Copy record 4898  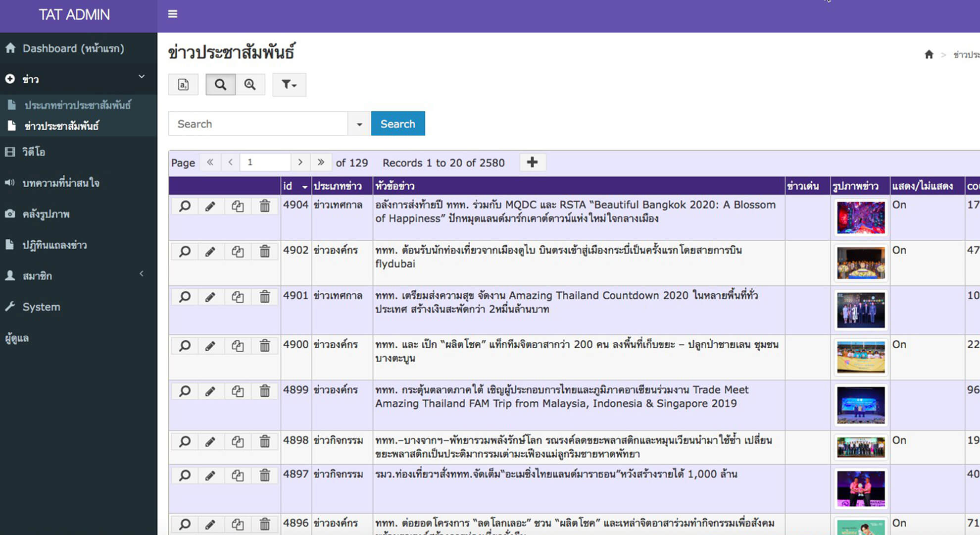238,441
